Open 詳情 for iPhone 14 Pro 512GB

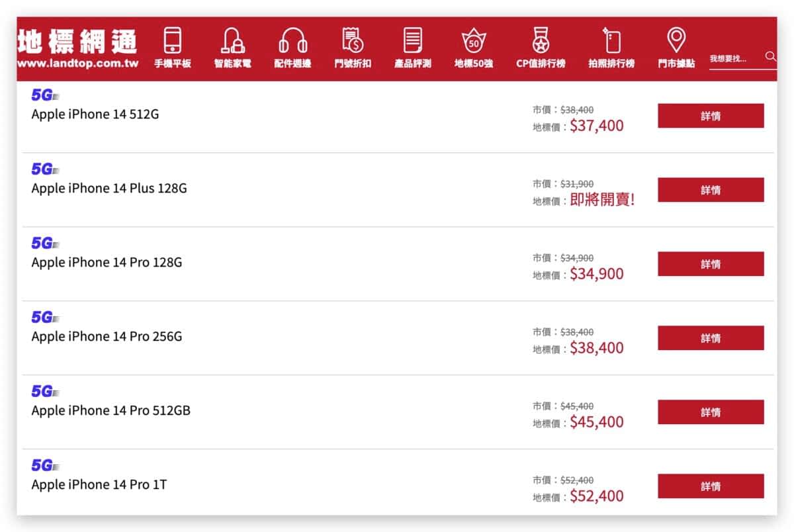711,412
